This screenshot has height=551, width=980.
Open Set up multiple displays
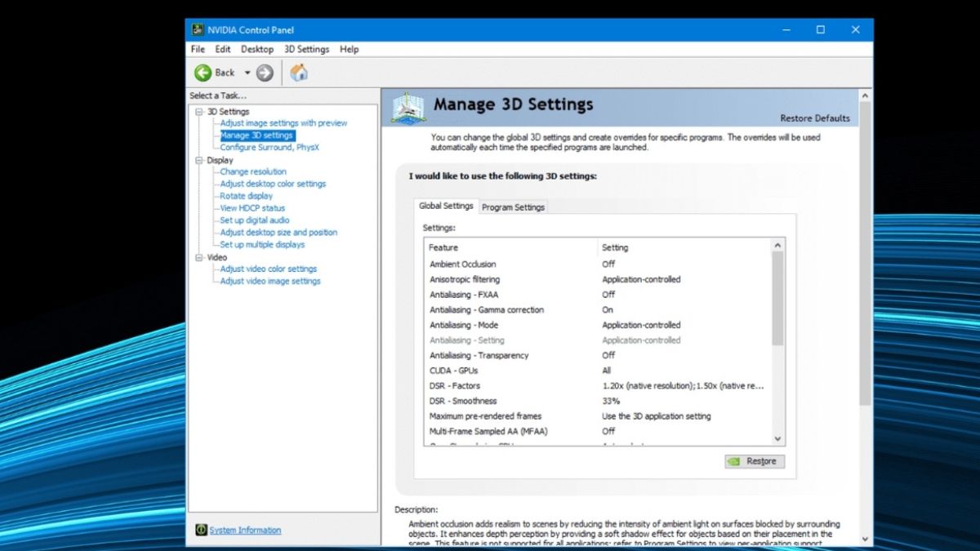(x=262, y=245)
